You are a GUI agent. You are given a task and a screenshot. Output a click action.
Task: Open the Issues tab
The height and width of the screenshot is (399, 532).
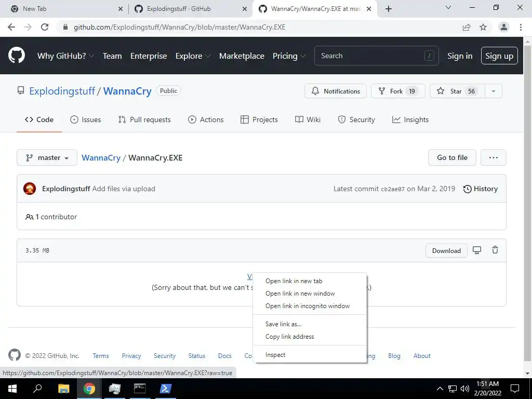pyautogui.click(x=86, y=119)
